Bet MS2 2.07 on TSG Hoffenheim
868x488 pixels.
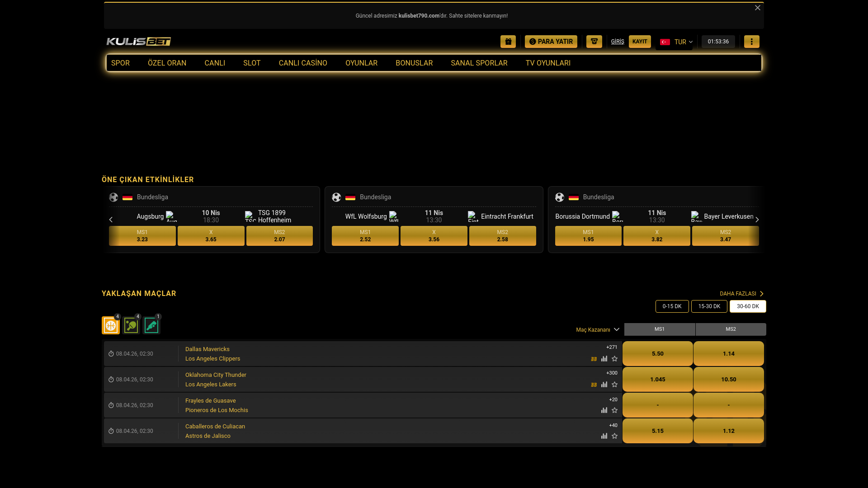(x=279, y=236)
